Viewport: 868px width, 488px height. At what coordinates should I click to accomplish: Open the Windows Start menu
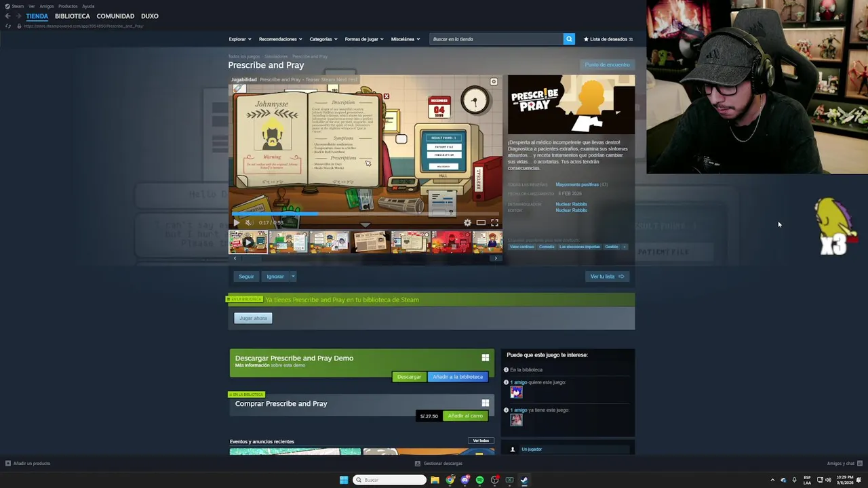[344, 480]
